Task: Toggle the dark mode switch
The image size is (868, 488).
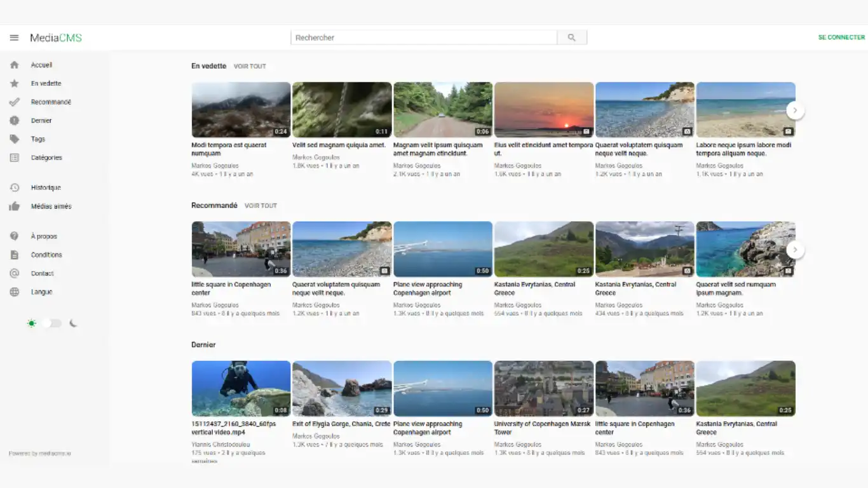Action: coord(52,323)
